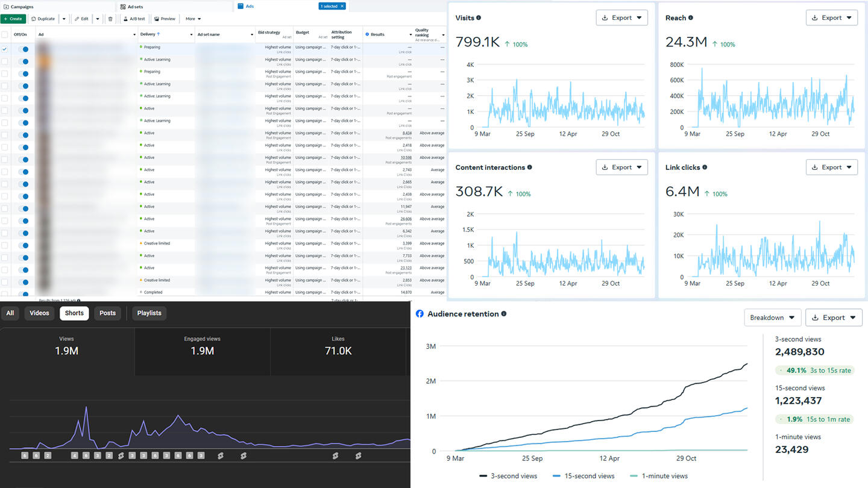Dismiss the '1 selected' filter chip
Image resolution: width=868 pixels, height=488 pixels.
coord(342,6)
